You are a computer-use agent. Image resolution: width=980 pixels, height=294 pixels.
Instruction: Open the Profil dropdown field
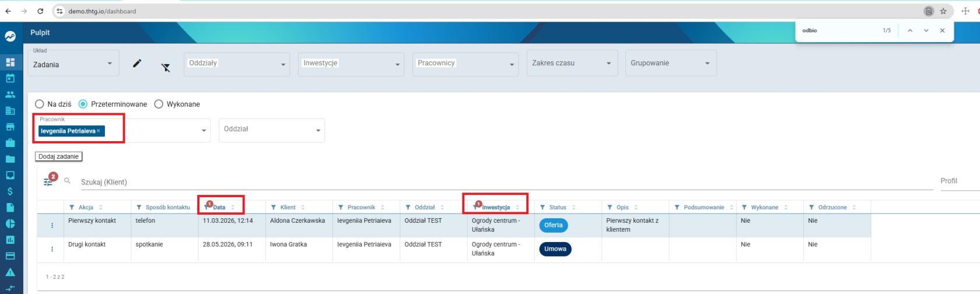click(x=959, y=181)
